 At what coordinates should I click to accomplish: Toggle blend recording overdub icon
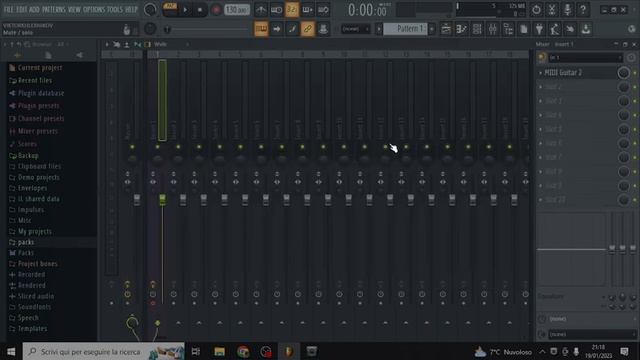[x=307, y=9]
